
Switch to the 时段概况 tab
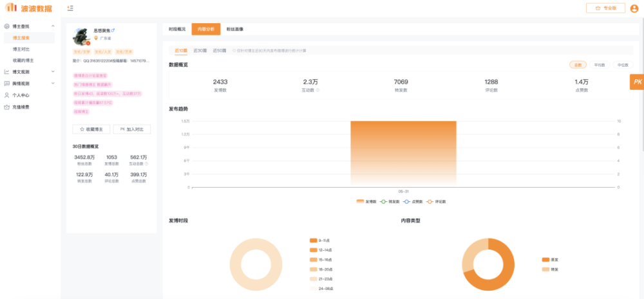177,29
